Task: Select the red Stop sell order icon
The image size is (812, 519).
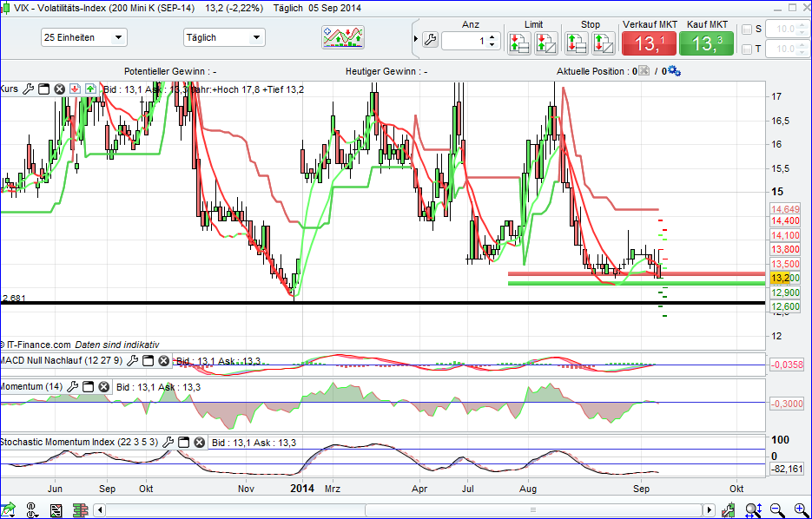Action: [576, 42]
